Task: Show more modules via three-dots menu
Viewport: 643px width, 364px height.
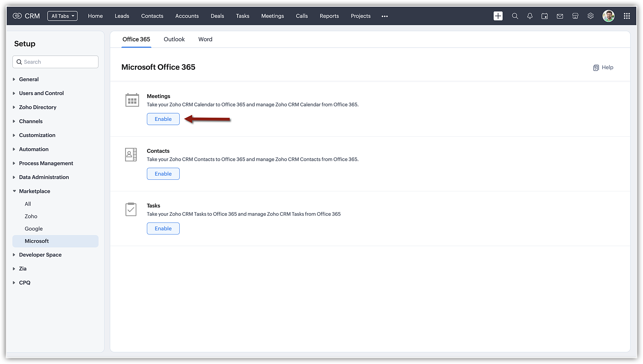Action: (385, 16)
